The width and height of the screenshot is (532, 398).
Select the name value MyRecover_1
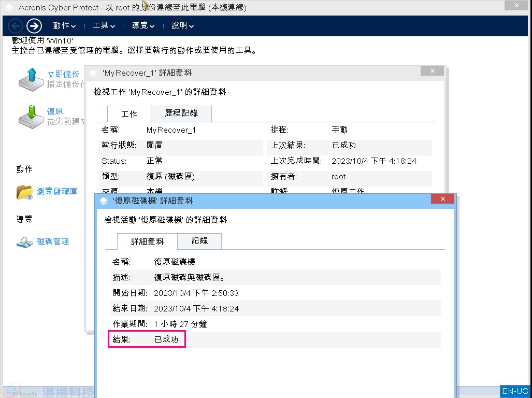click(171, 130)
